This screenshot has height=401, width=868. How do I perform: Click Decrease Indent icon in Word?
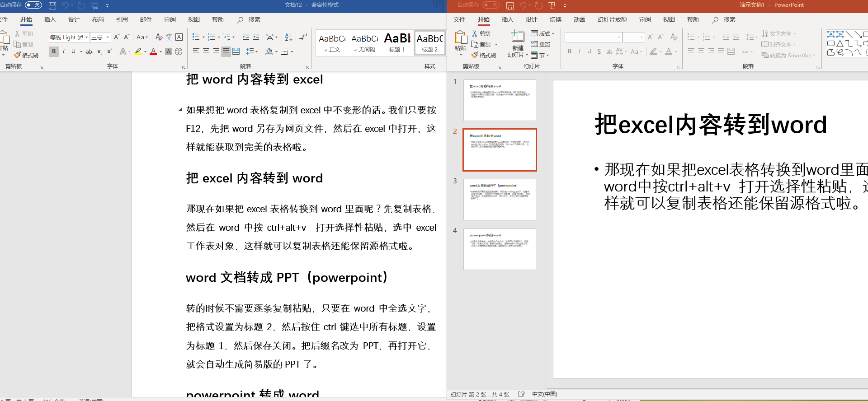(x=246, y=37)
